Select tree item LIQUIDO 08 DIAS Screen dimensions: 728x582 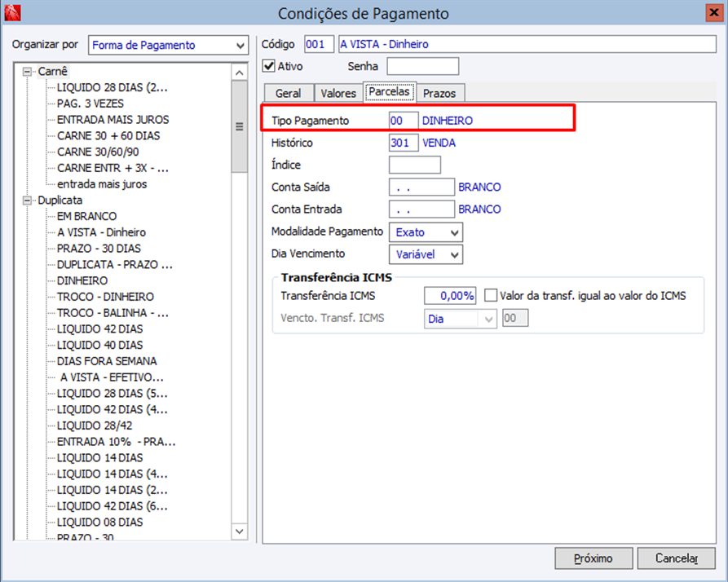(x=99, y=522)
